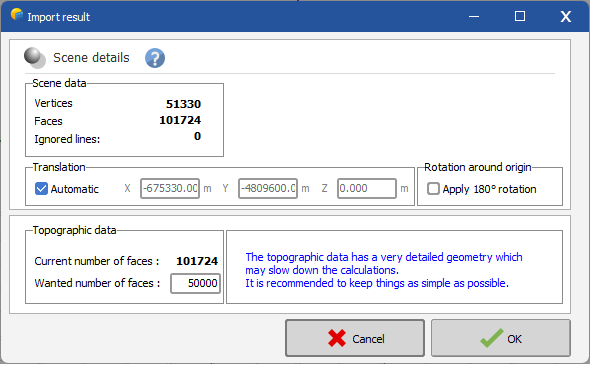Click the app icon in title bar

17,15
